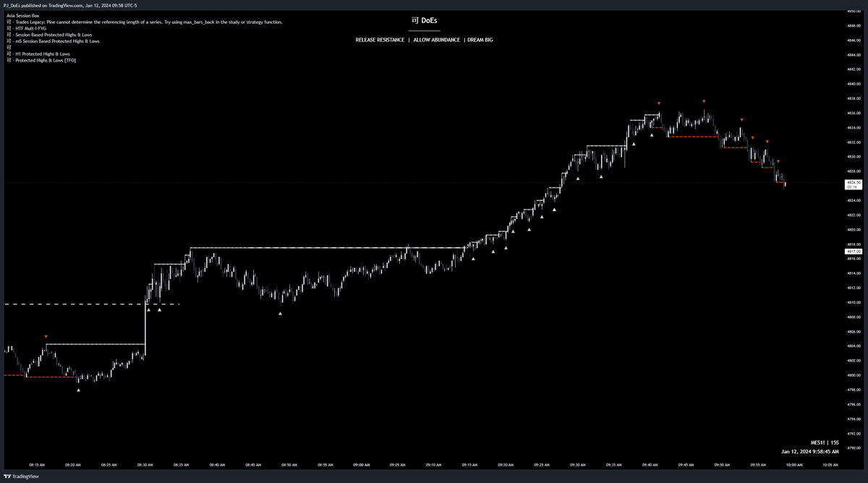This screenshot has height=483, width=868.
Task: Click the MES1! | 15S symbol label
Action: click(825, 442)
